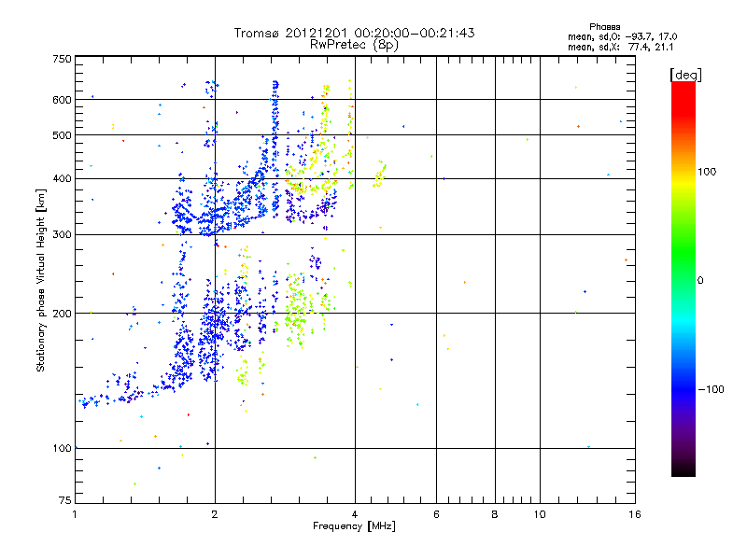Click the y-axis label '200'
Screen dimensions: 747x560
coord(62,314)
